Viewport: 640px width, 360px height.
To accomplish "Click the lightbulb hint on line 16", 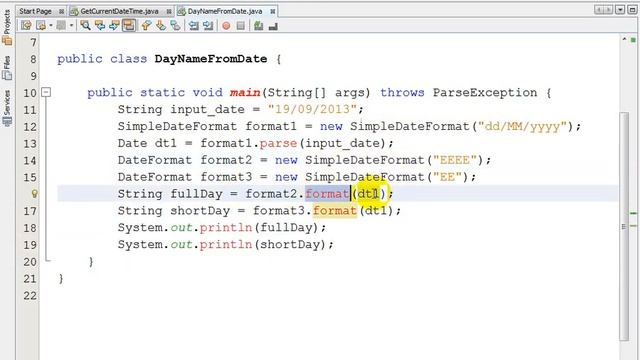I will point(35,193).
